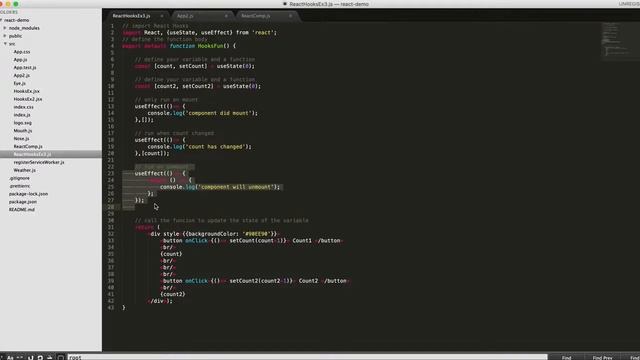Switch to the App2.js tab
The height and width of the screenshot is (360, 640).
pyautogui.click(x=185, y=16)
